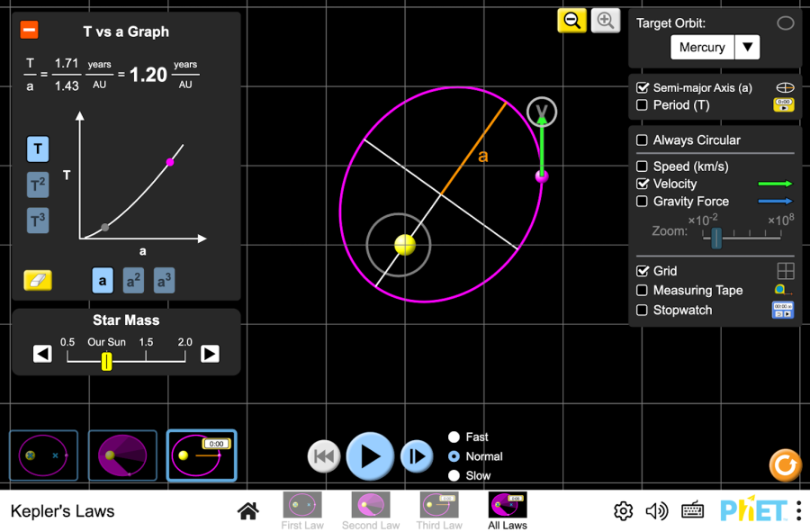
Task: Turn on the Gravity Force checkbox
Action: point(642,202)
